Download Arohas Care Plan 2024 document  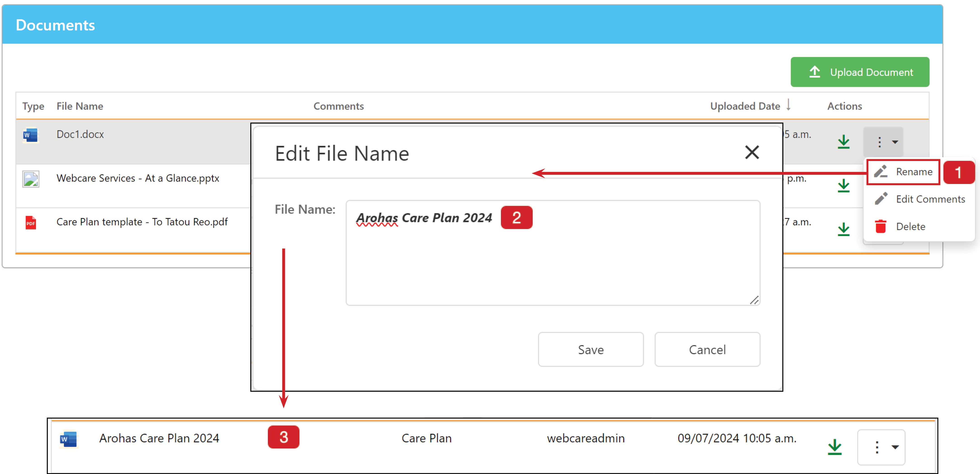[834, 447]
